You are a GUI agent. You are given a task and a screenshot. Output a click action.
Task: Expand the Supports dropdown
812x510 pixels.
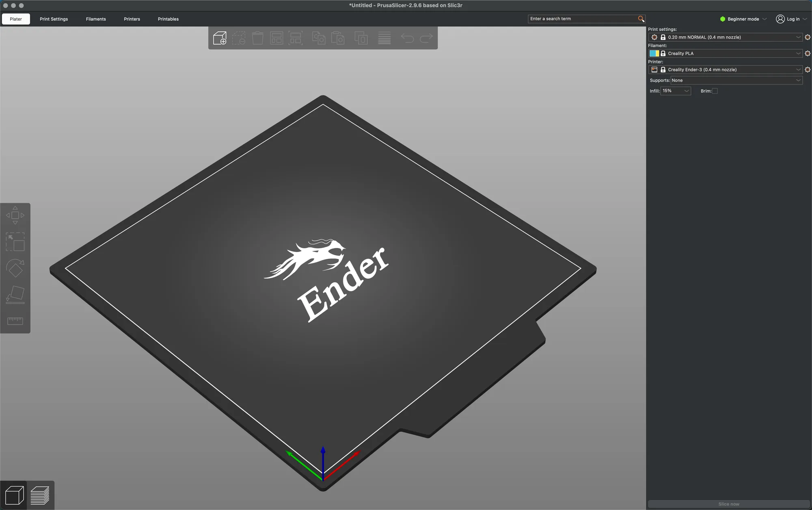point(736,80)
